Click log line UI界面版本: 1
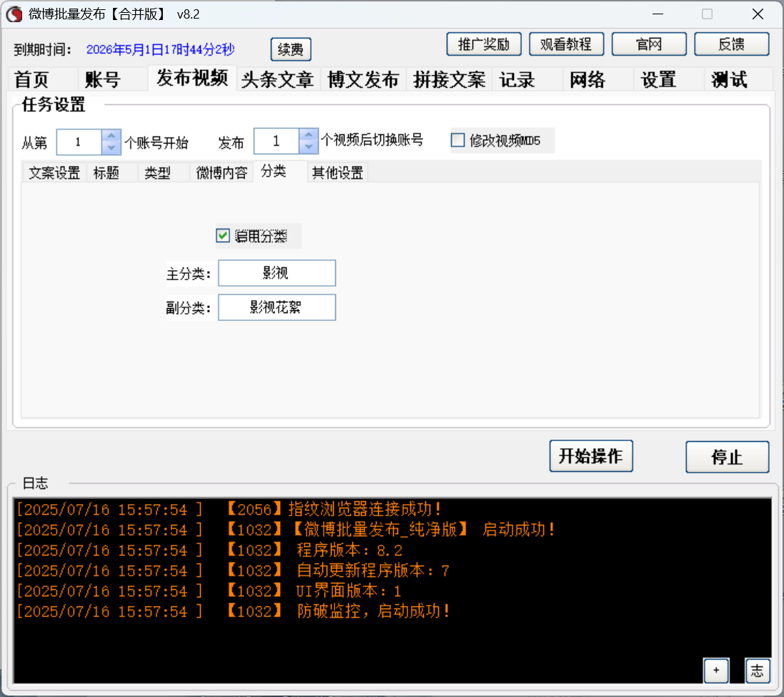 [209, 591]
